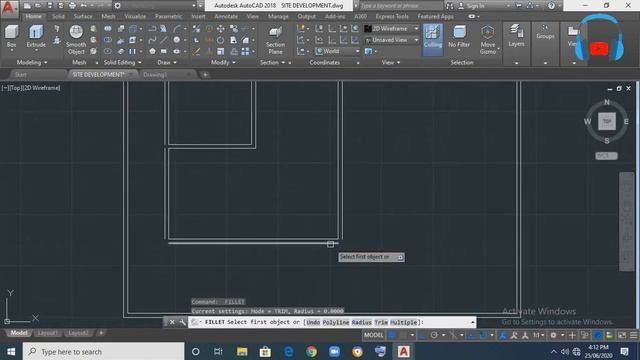Switch to the Annotate ribbon tab
Image resolution: width=640 pixels, height=360 pixels.
tap(226, 16)
